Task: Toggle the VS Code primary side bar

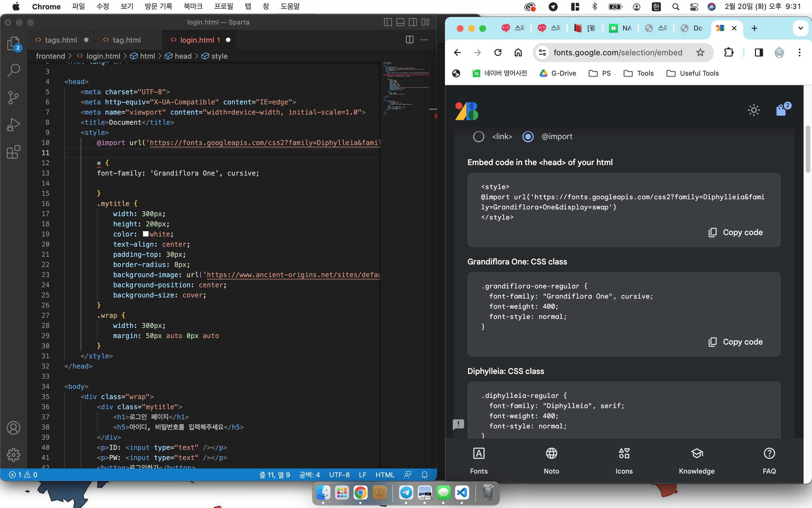Action: [x=388, y=22]
